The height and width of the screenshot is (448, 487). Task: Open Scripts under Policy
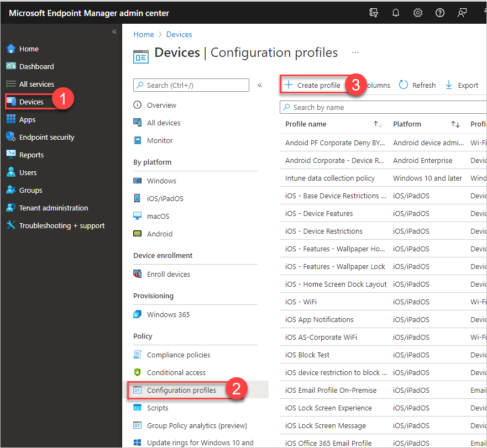[151, 408]
